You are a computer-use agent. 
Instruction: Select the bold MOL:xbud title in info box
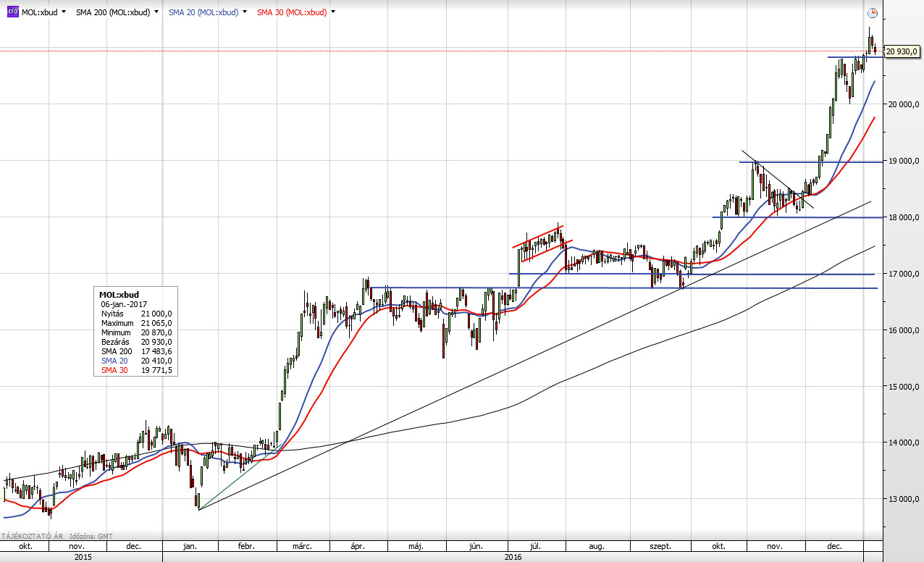(x=119, y=295)
